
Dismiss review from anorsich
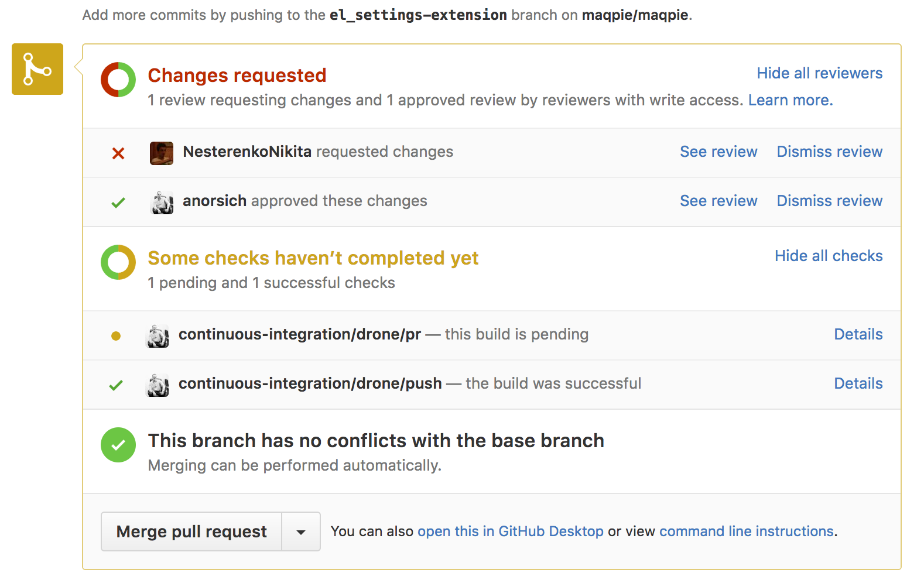[829, 201]
